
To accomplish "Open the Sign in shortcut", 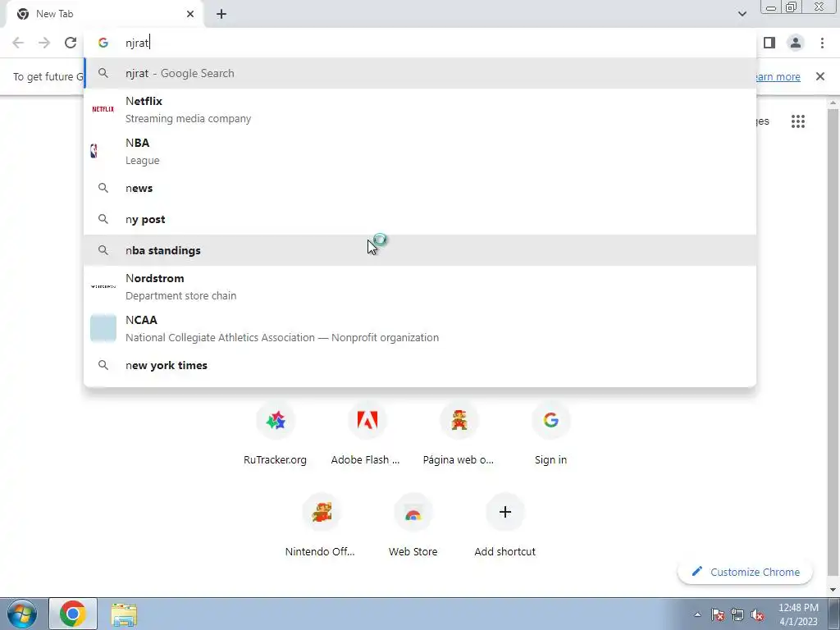I will [x=550, y=434].
